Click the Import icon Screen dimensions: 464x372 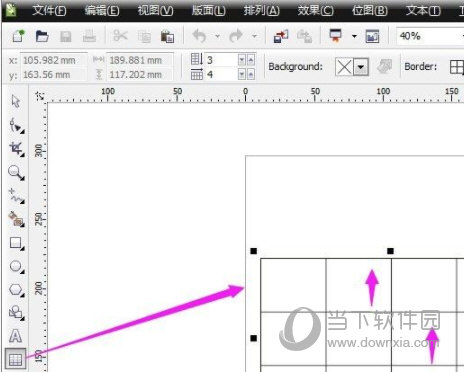[281, 36]
